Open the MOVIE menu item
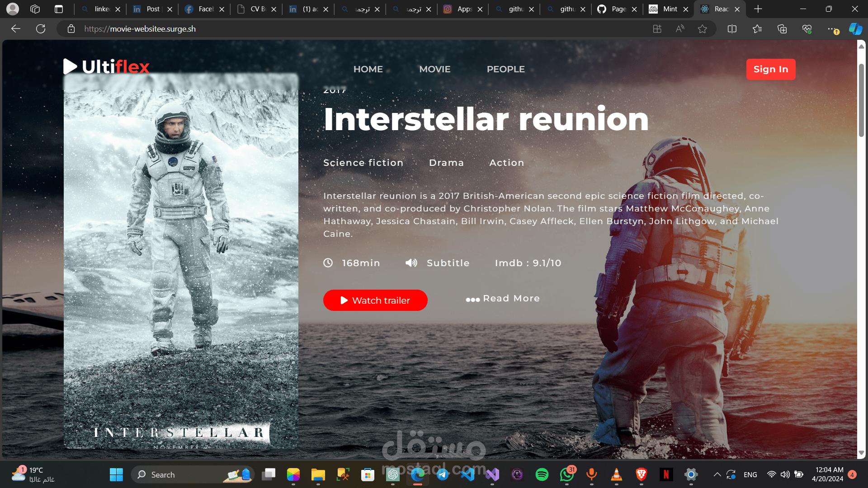Screen dimensions: 868x488 coord(435,69)
